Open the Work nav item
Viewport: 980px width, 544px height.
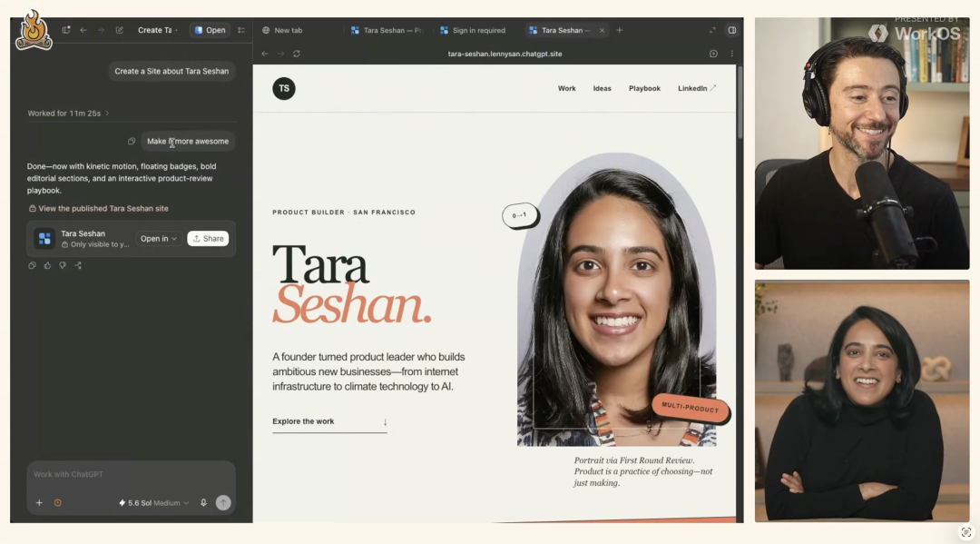click(x=567, y=88)
